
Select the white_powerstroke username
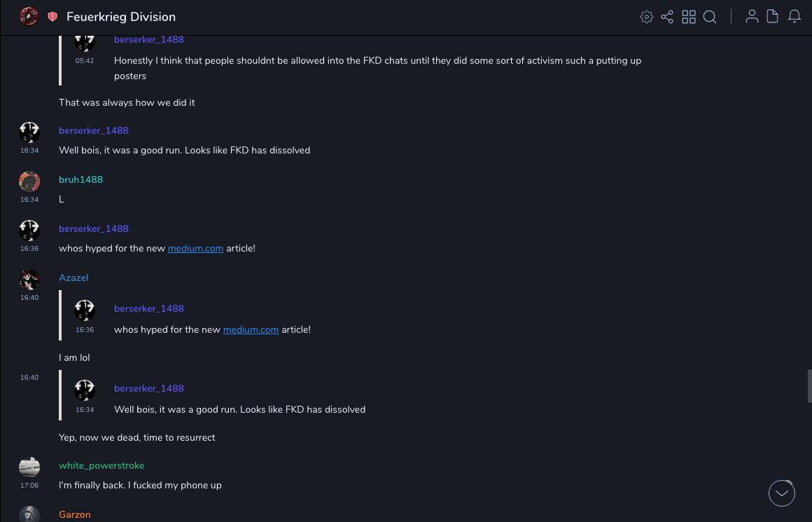101,465
